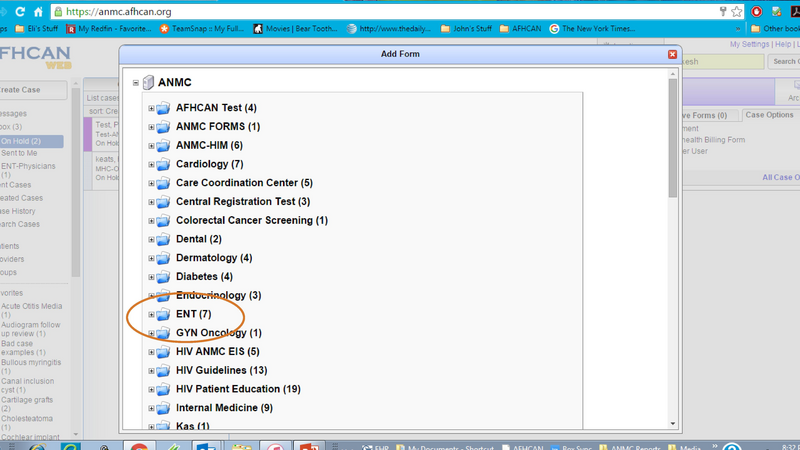Expand the ANMC-HIM folder node
This screenshot has width=800, height=450.
(151, 146)
